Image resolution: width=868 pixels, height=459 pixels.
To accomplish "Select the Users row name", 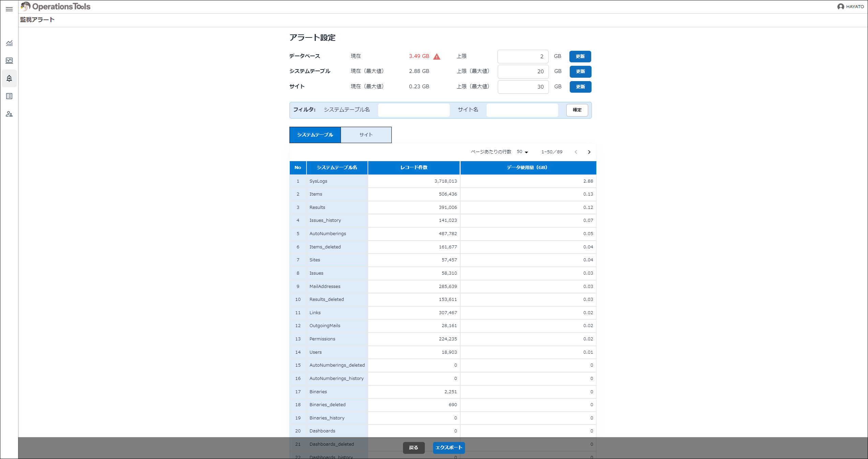I will (315, 352).
